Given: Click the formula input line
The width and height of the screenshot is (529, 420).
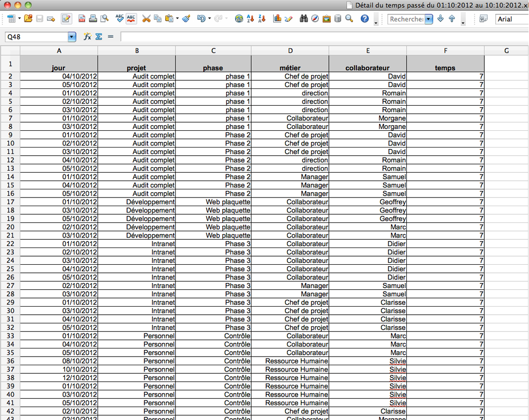Looking at the screenshot, I should 325,37.
